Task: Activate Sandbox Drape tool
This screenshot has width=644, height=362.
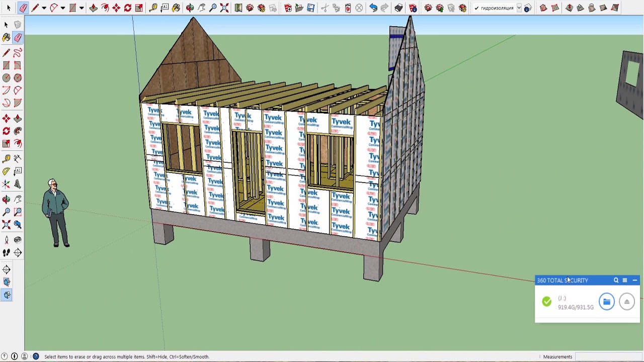Action: click(x=592, y=8)
